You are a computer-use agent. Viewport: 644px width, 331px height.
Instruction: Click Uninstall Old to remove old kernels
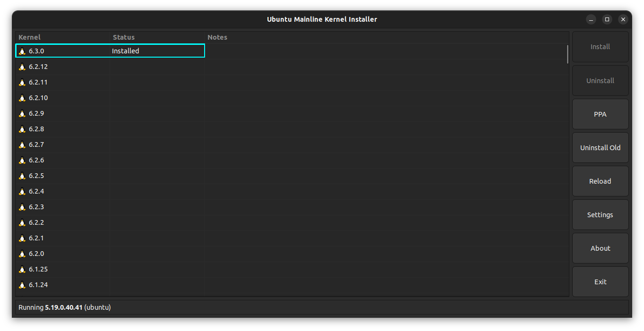tap(600, 147)
